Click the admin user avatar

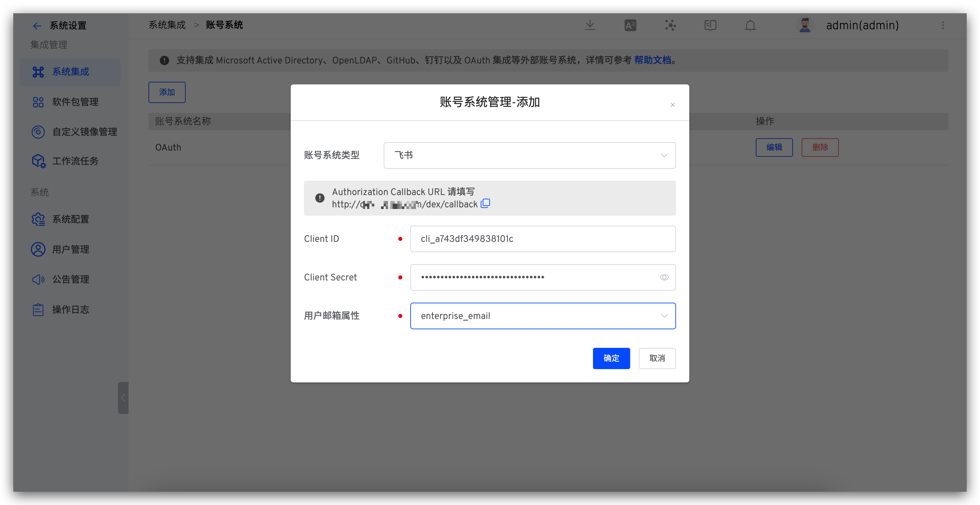tap(804, 26)
